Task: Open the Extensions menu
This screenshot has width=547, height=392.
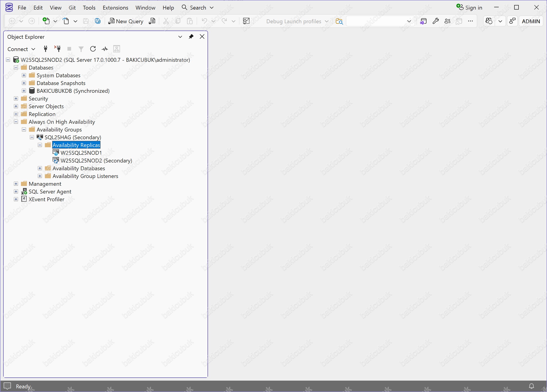Action: coord(115,8)
